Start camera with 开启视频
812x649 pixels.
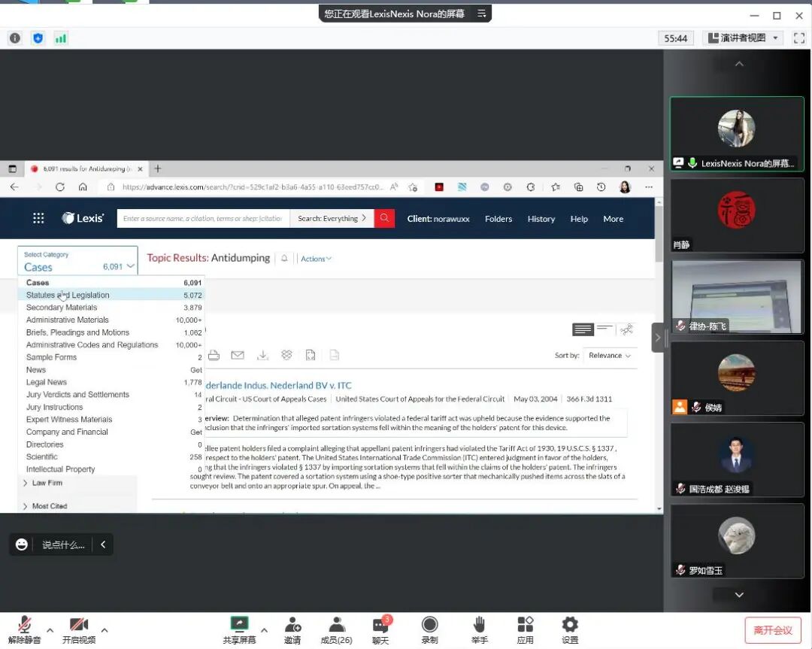[x=79, y=630]
